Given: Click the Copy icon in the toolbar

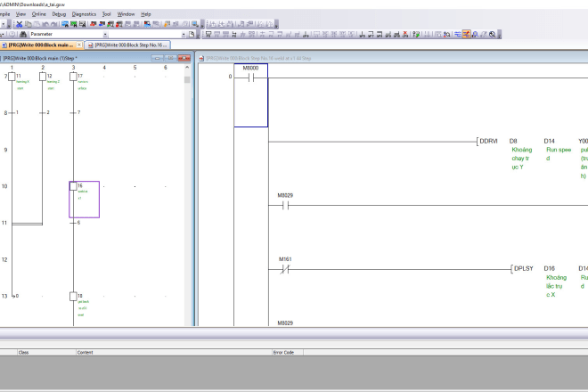Looking at the screenshot, I should [x=29, y=24].
